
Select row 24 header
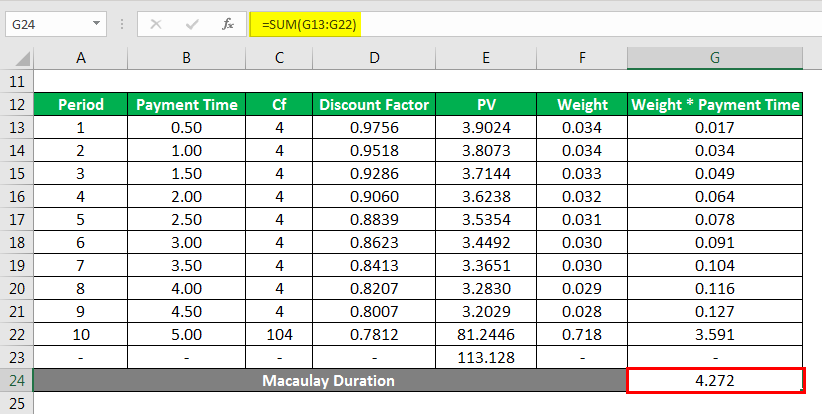(17, 380)
